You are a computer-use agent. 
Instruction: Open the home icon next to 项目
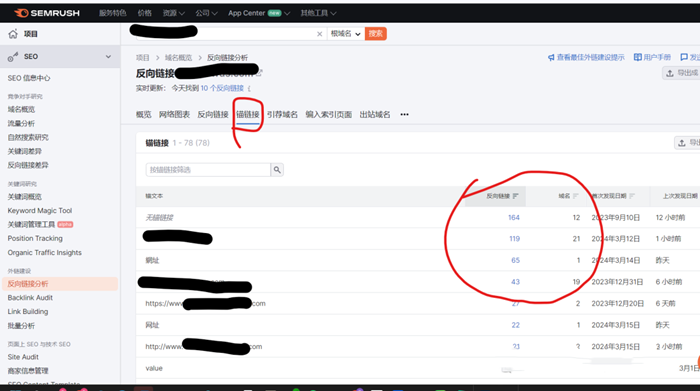13,34
